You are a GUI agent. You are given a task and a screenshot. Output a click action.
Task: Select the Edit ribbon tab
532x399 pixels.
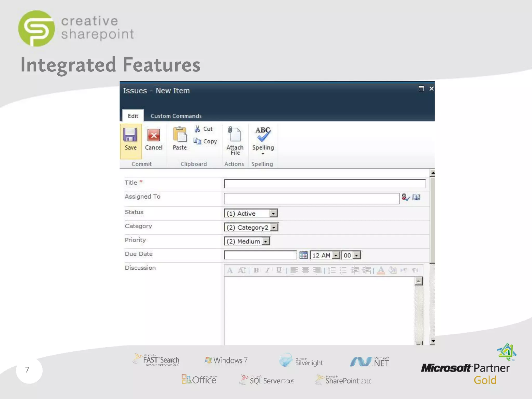pos(133,116)
